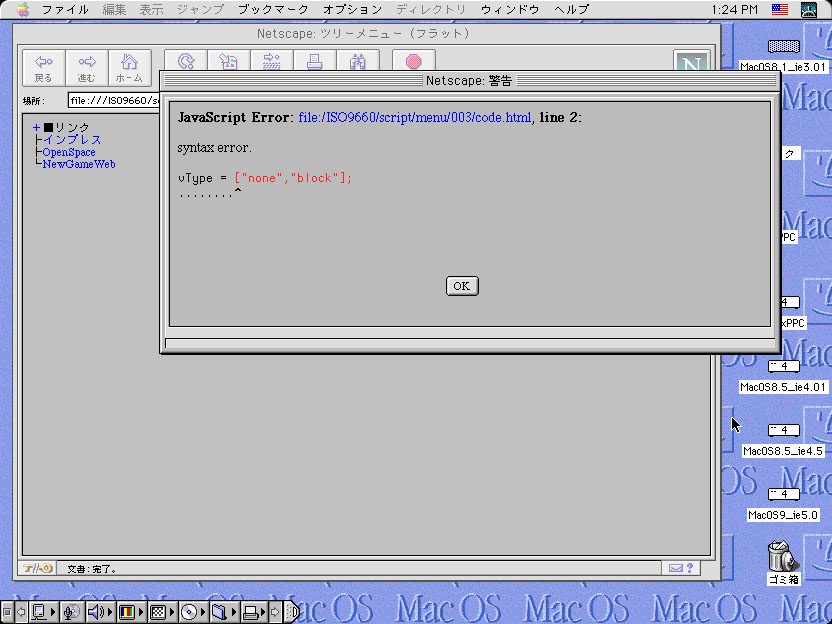Click the vType code line in dialog

265,178
